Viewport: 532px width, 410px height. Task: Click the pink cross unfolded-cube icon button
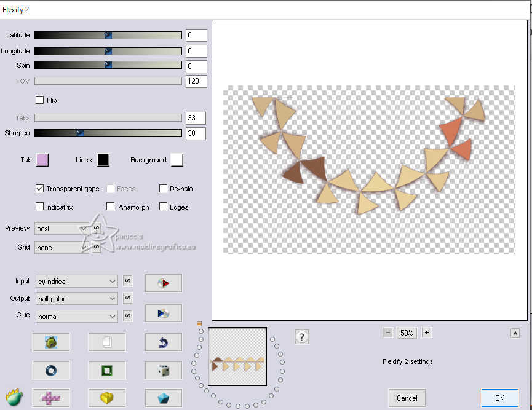51,398
